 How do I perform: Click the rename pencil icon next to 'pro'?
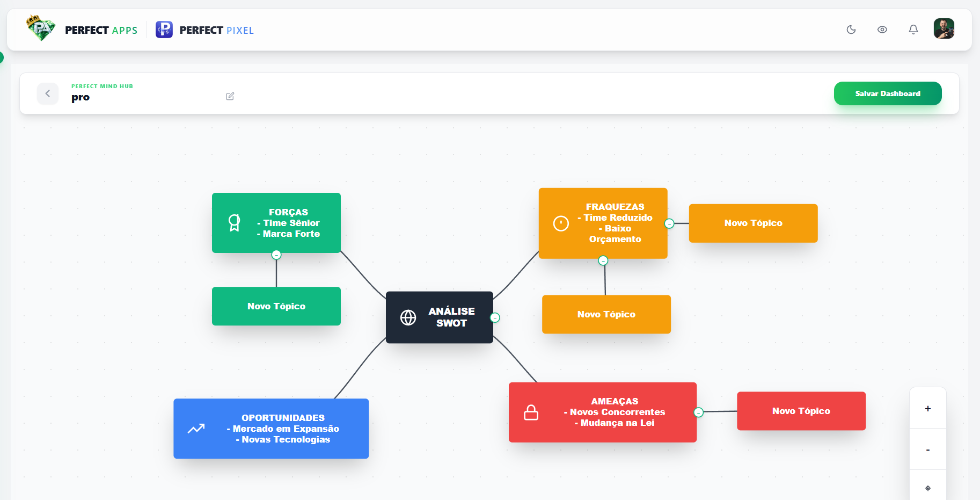click(x=230, y=96)
